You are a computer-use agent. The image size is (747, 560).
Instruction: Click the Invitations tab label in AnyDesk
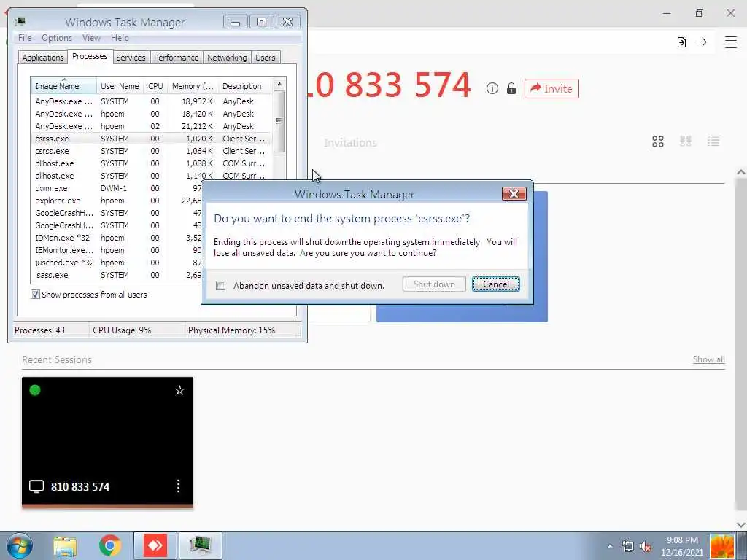tap(350, 142)
